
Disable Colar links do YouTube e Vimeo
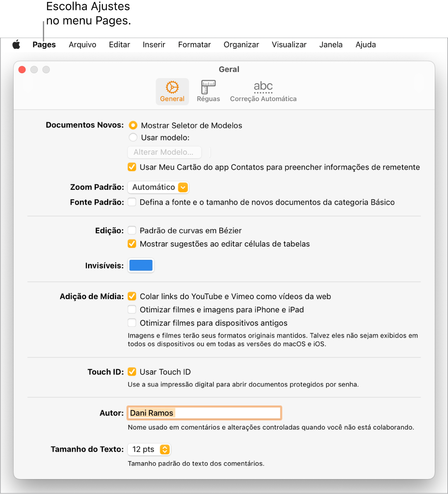132,296
